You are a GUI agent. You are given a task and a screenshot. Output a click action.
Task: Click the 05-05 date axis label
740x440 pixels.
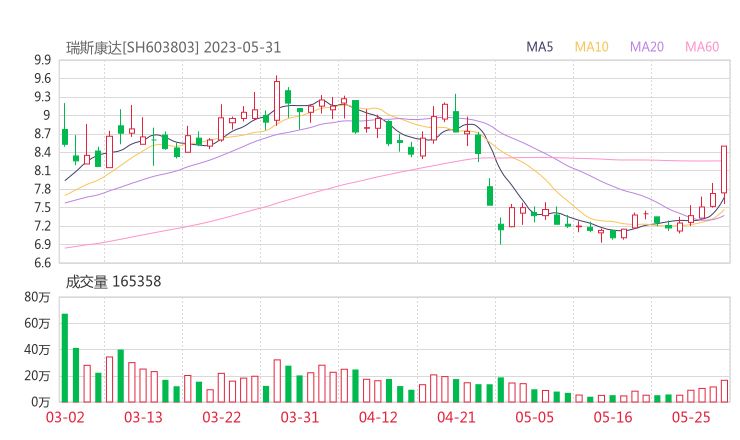tap(534, 417)
